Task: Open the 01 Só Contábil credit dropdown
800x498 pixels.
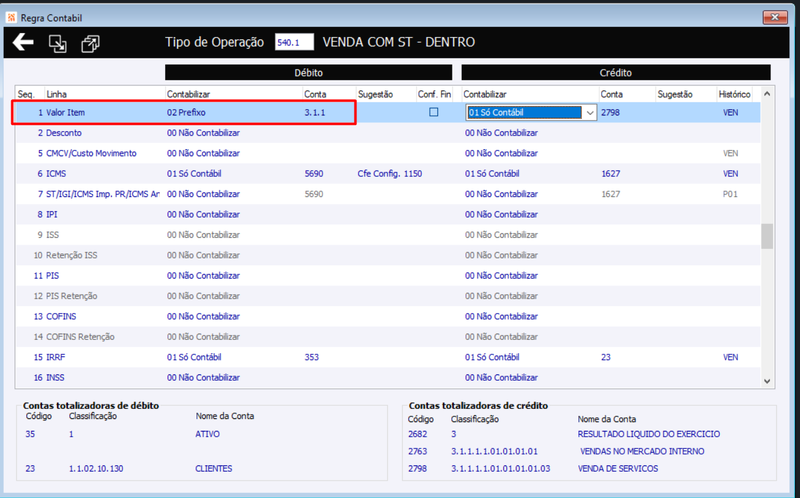Action: click(590, 112)
